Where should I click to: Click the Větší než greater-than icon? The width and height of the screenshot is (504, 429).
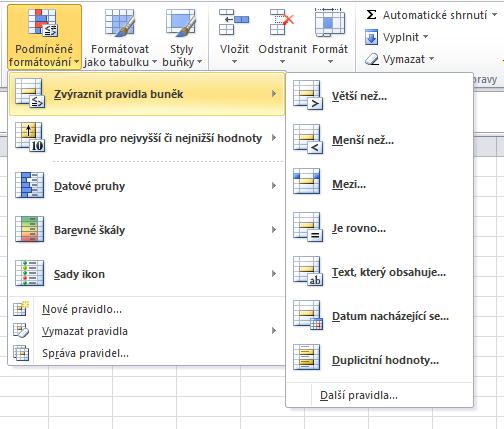coord(308,95)
